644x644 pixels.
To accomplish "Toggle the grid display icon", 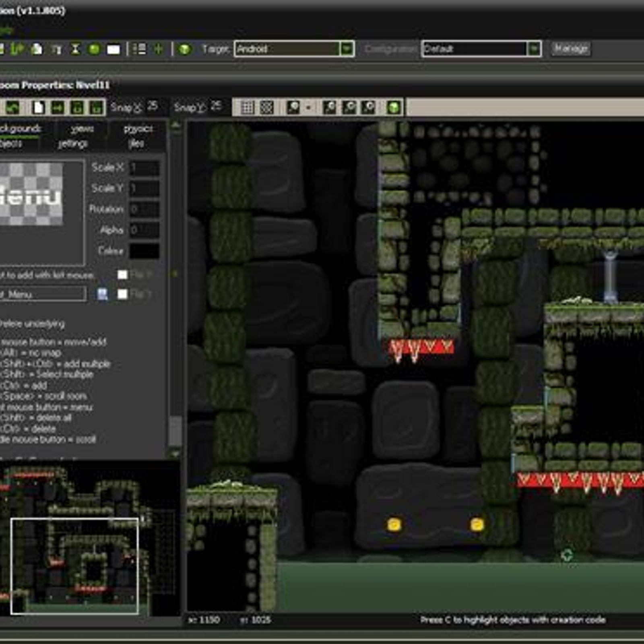I will (247, 107).
